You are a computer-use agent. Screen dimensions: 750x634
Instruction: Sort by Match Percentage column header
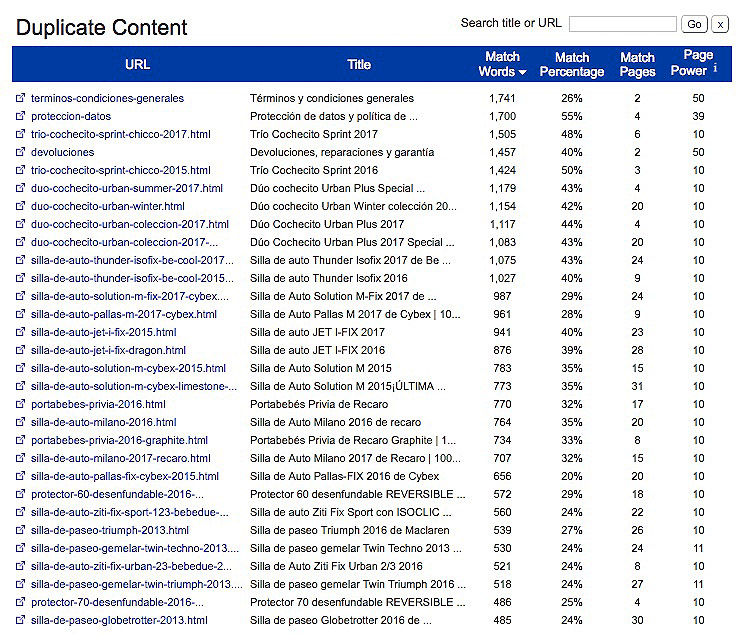572,65
